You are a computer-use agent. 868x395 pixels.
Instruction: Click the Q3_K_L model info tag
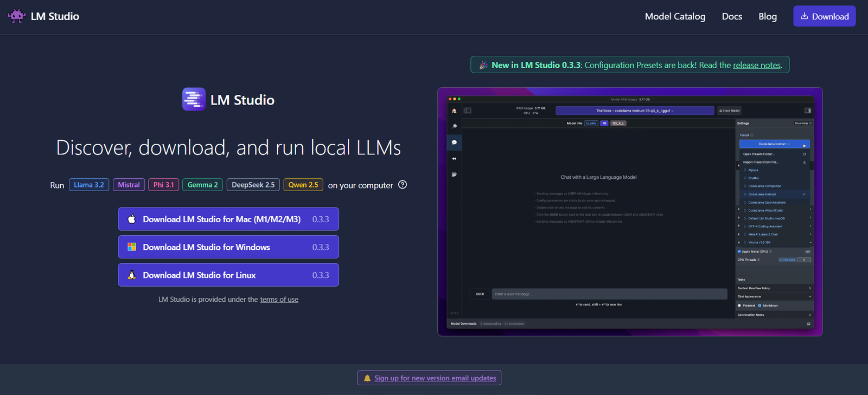coord(618,123)
